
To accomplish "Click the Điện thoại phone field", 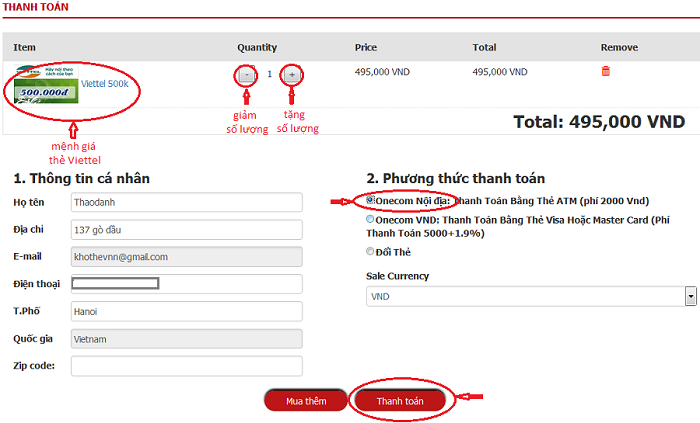I will (186, 284).
